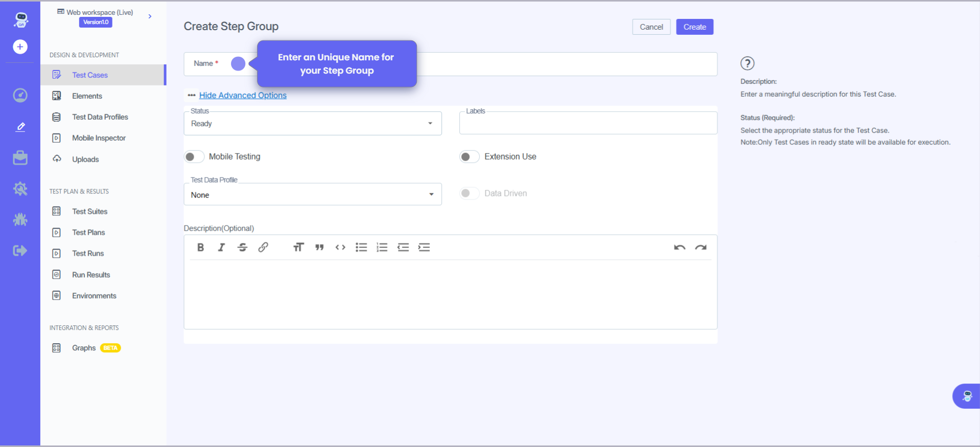
Task: Expand the Test Data Profile dropdown
Action: (x=312, y=195)
